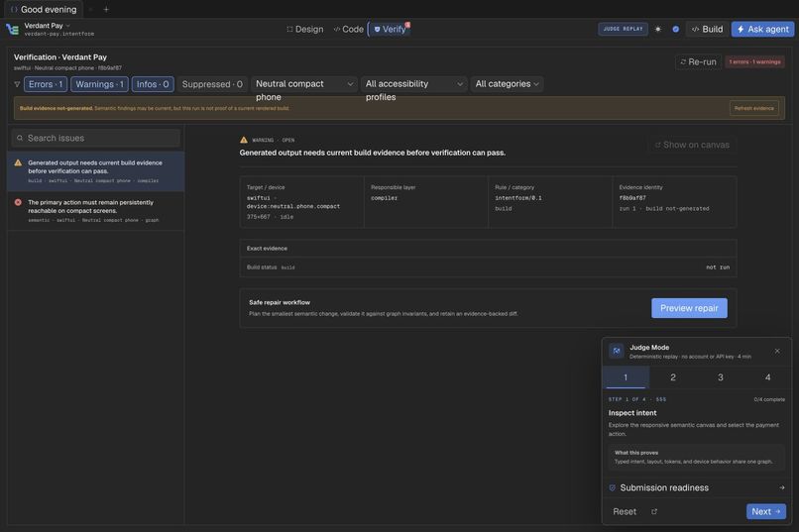Click the Re-run verification button

tap(698, 61)
